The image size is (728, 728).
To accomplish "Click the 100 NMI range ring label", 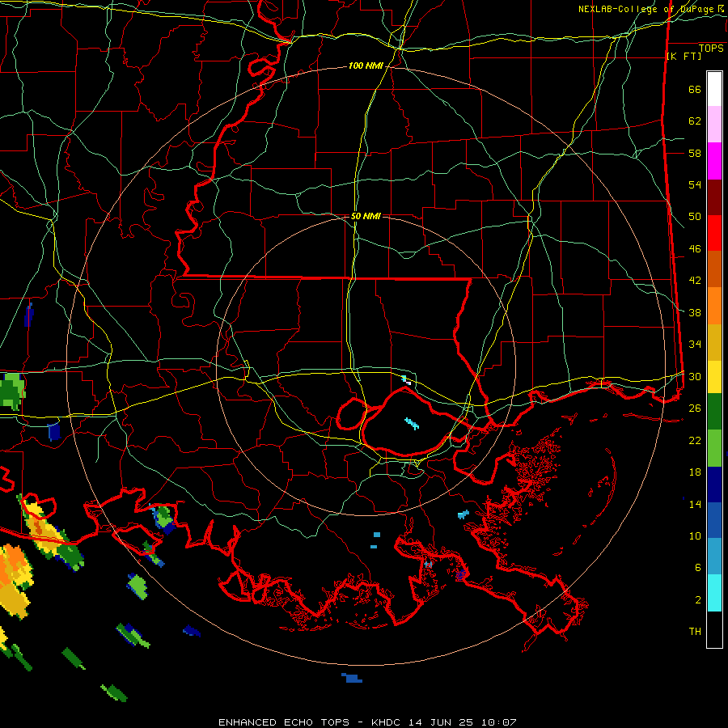I will click(x=366, y=66).
